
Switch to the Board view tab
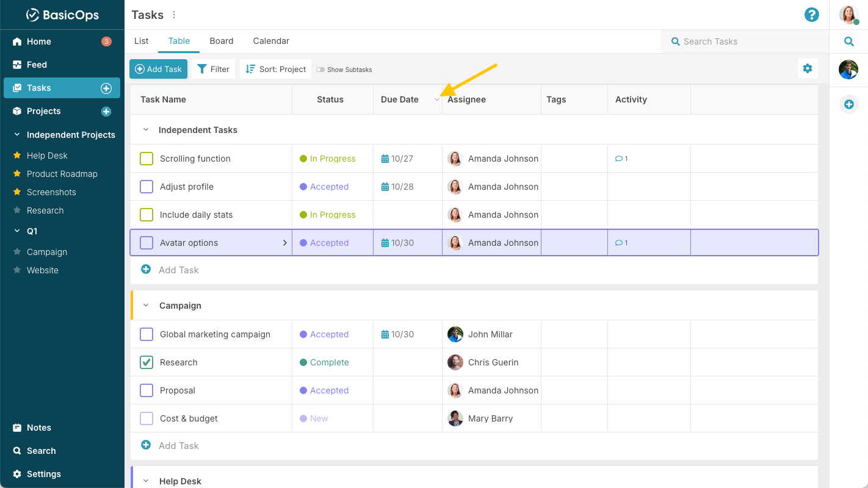click(x=221, y=41)
